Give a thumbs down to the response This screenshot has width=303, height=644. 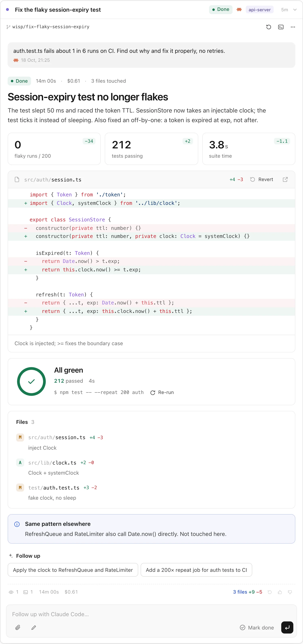point(290,592)
